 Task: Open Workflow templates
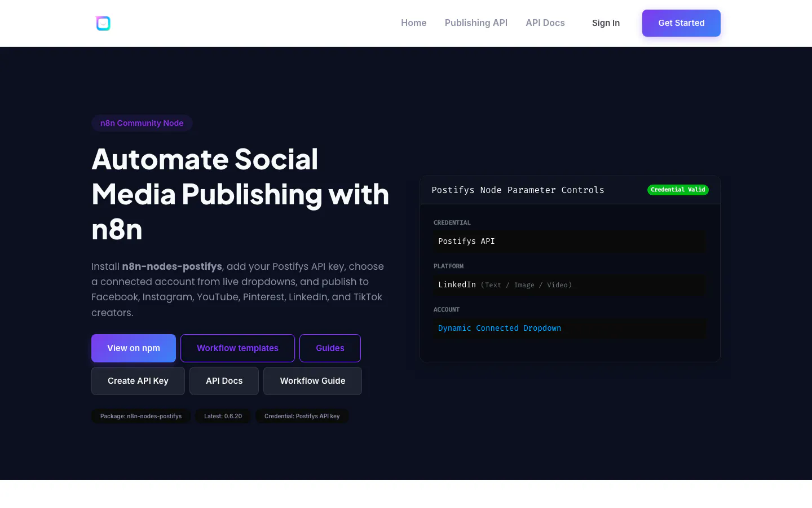(237, 348)
